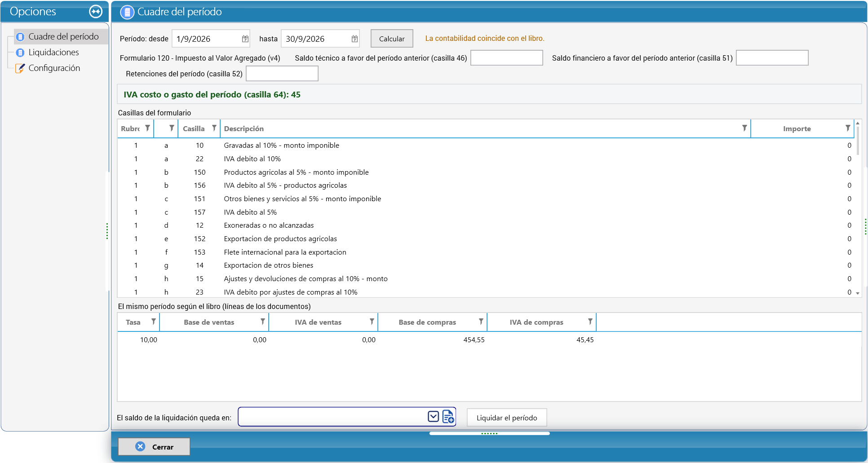Filter the unnamed letter column

pos(172,128)
